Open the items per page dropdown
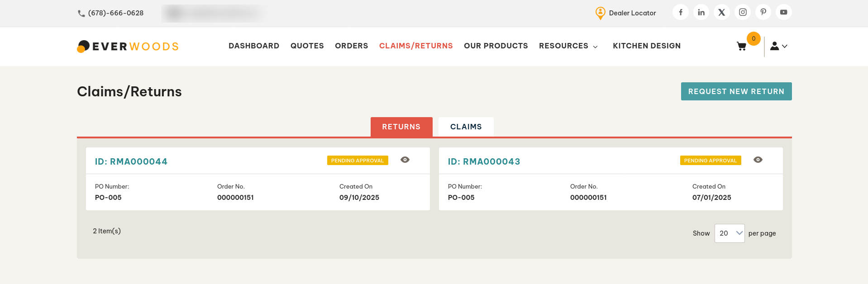The width and height of the screenshot is (868, 284). tap(729, 233)
